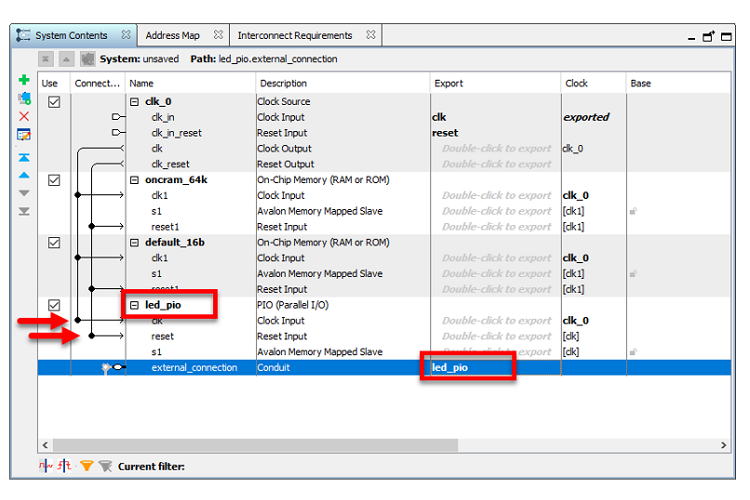Click the restore panel icon at top right
The image size is (750, 500).
point(708,36)
